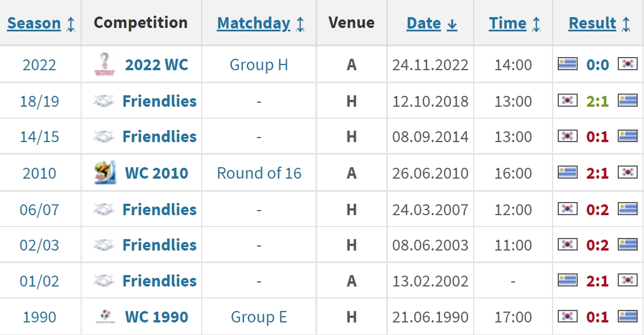Screen dimensions: 644x335
Task: Click the Uruguay flag in the 26.06.2010 row
Action: [x=567, y=172]
